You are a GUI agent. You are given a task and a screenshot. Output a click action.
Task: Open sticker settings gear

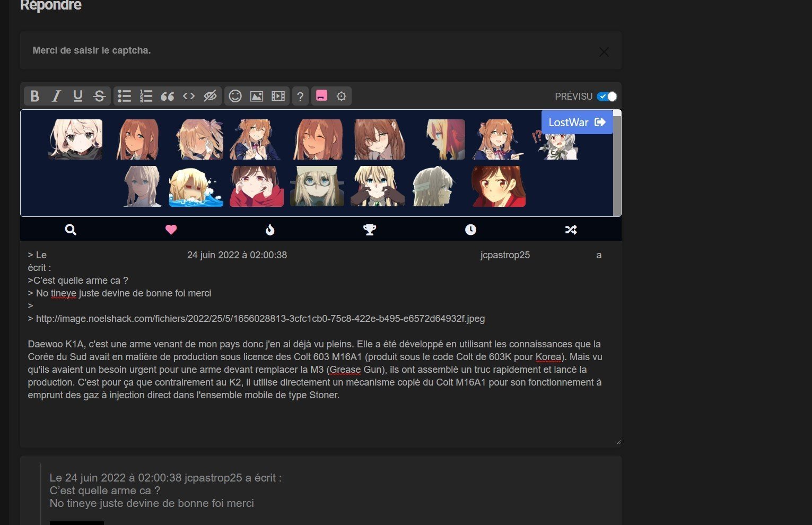click(342, 96)
